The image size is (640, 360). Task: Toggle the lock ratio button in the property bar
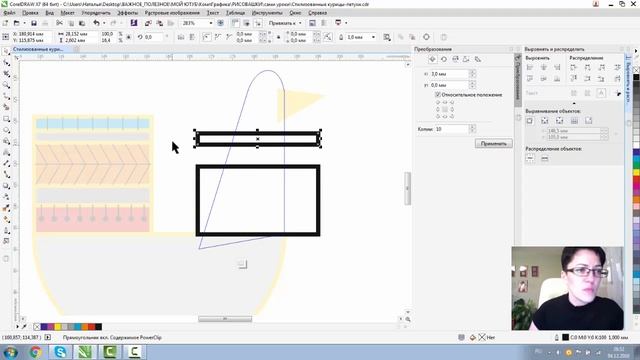[129, 37]
